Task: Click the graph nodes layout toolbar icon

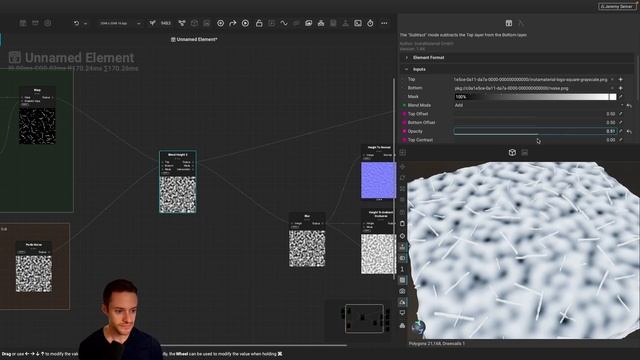Action: coord(182,23)
